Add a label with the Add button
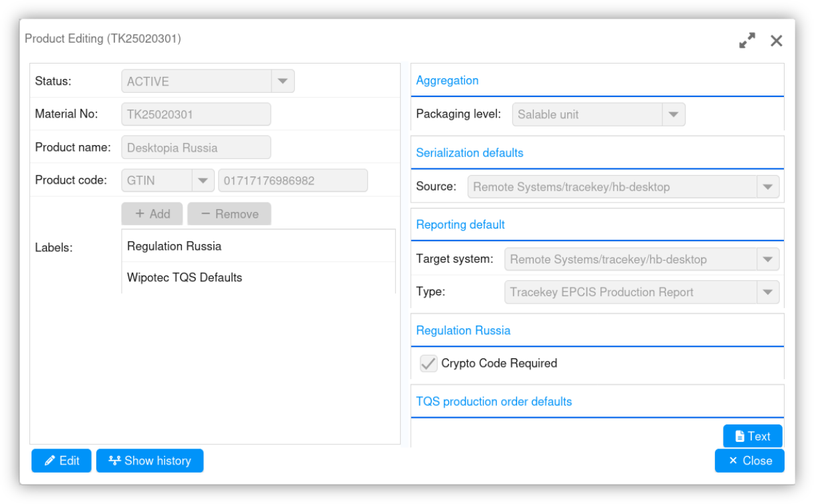This screenshot has width=814, height=504. click(152, 214)
